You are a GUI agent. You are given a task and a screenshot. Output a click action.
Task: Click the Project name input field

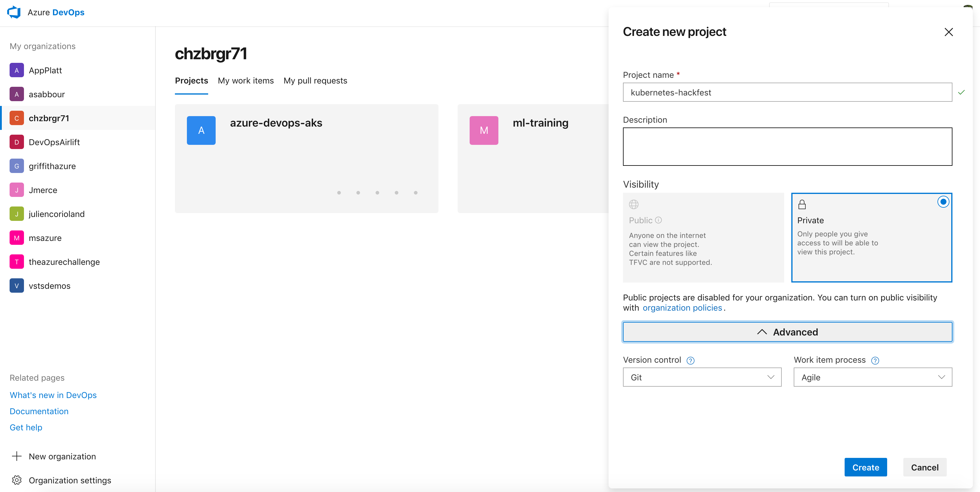pyautogui.click(x=787, y=92)
